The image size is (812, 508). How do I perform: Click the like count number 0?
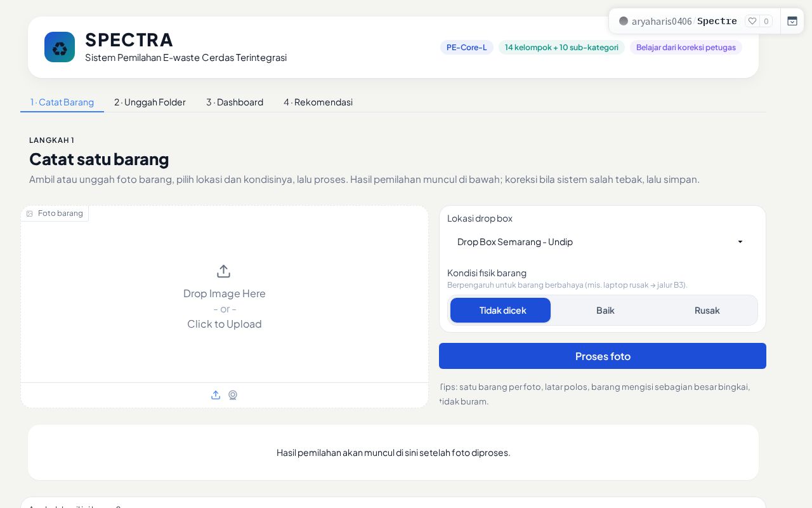pyautogui.click(x=766, y=21)
